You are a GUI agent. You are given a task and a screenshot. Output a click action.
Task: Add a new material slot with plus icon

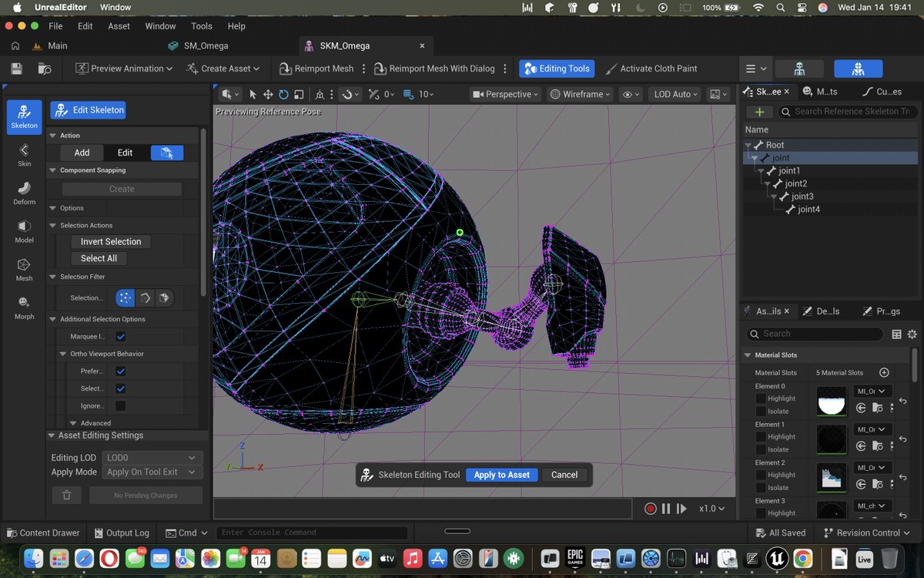tap(884, 372)
